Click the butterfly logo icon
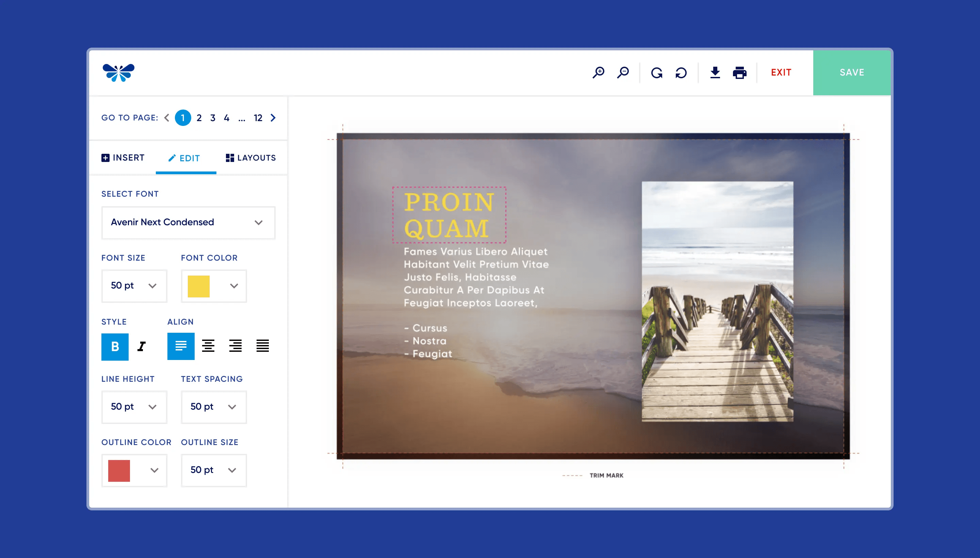Viewport: 980px width, 558px height. click(x=118, y=72)
